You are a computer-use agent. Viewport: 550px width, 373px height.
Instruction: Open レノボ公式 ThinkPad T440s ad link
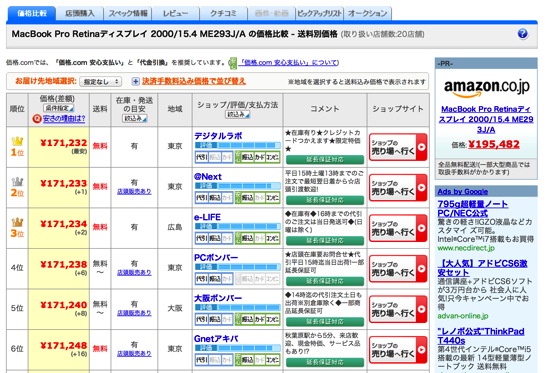pyautogui.click(x=481, y=336)
